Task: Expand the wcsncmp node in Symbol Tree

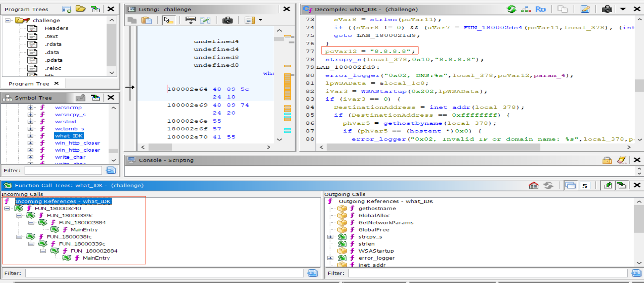Action: point(30,107)
